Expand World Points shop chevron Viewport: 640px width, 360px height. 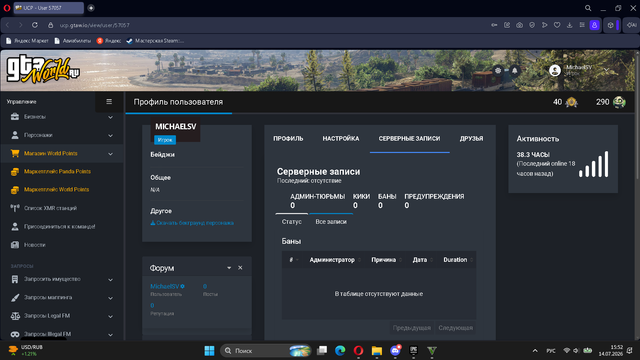coord(110,154)
